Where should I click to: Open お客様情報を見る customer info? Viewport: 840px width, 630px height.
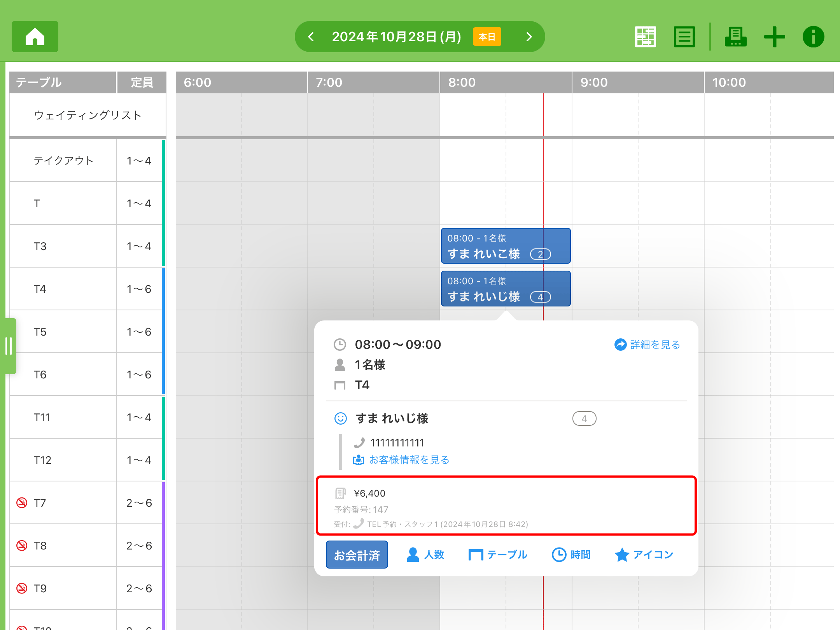[401, 460]
